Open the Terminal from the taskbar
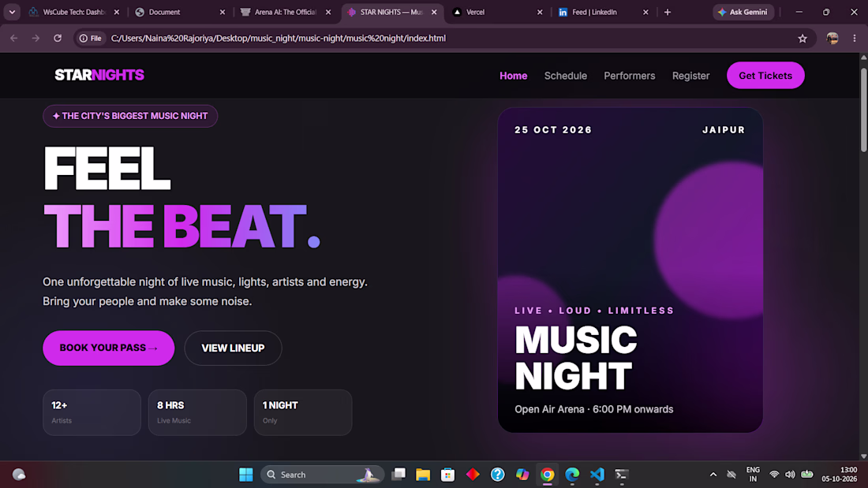This screenshot has height=488, width=868. coord(622,474)
